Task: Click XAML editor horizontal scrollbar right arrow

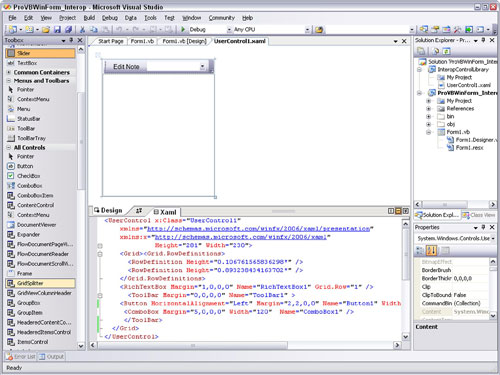Action: coord(397,345)
